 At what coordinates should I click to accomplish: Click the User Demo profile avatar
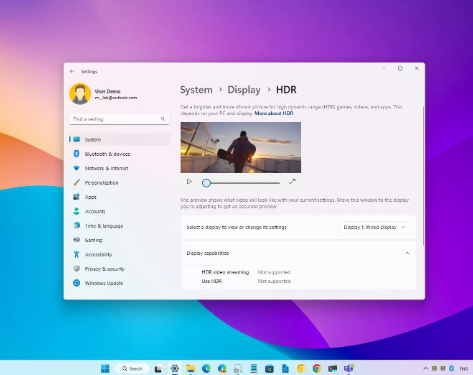(80, 94)
